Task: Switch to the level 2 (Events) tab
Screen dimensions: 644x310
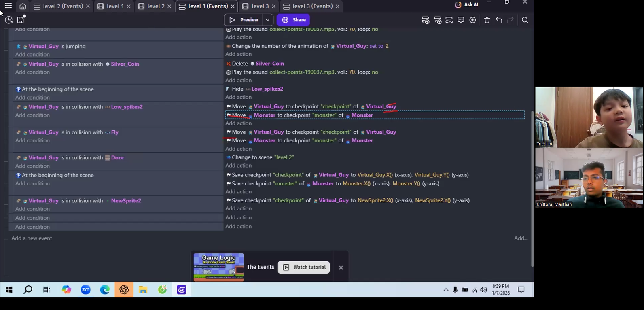Action: point(58,6)
